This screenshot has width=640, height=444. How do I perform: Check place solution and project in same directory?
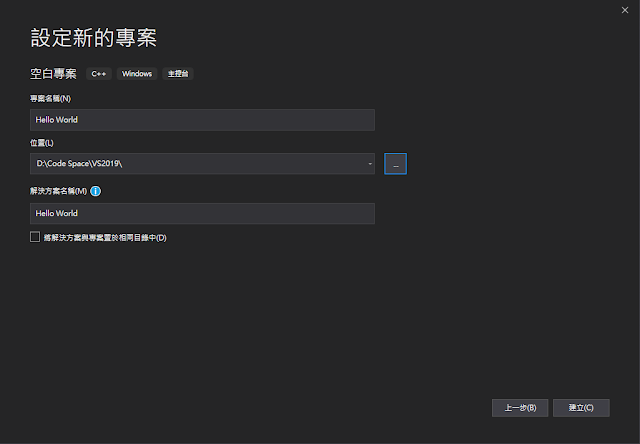(35, 237)
